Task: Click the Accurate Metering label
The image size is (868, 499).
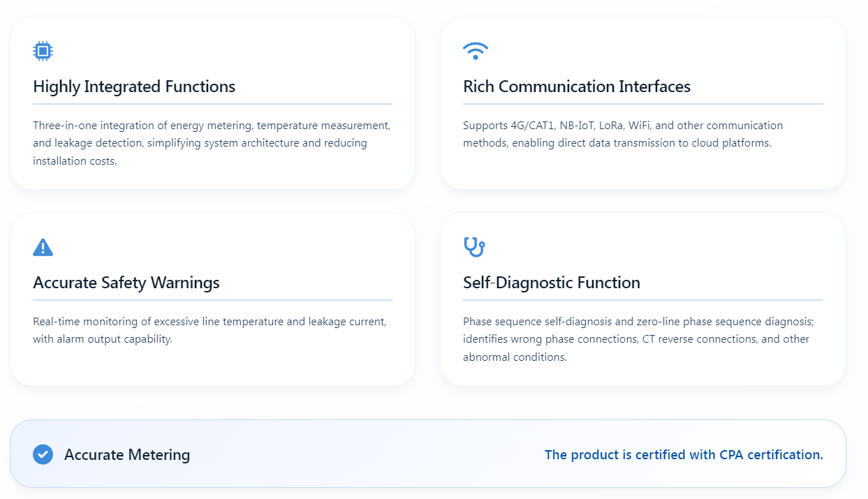Action: (127, 454)
